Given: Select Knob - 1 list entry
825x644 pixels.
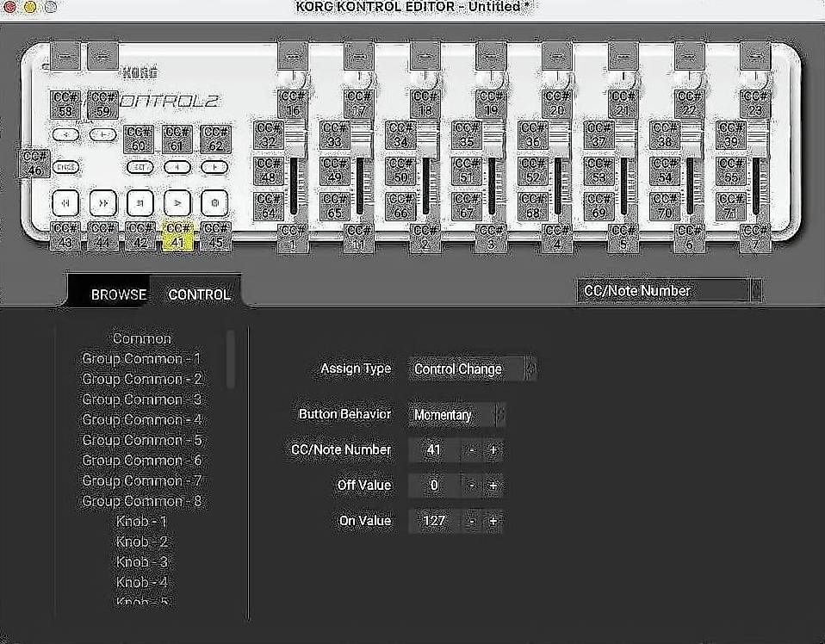Looking at the screenshot, I should 141,522.
